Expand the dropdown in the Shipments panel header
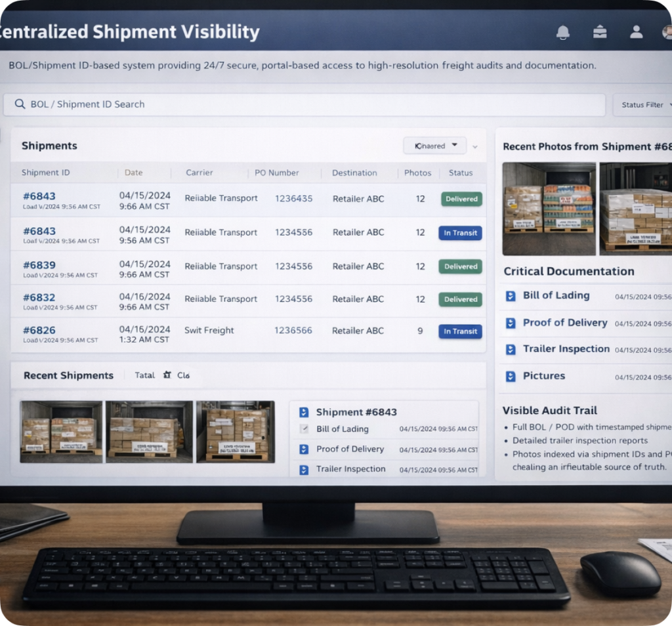 (x=434, y=146)
